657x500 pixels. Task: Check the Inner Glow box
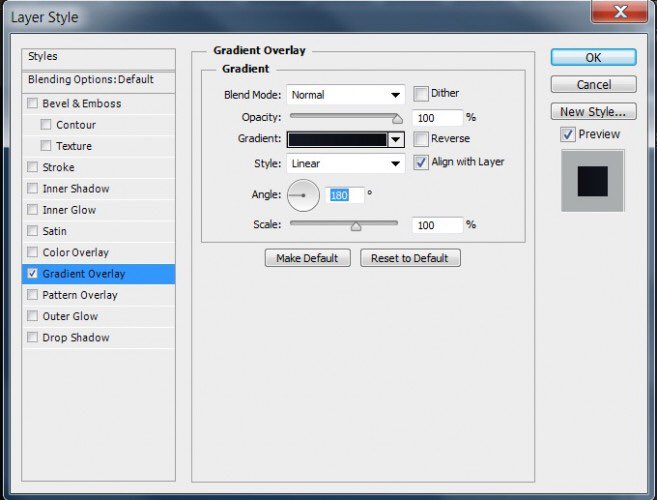[x=32, y=209]
